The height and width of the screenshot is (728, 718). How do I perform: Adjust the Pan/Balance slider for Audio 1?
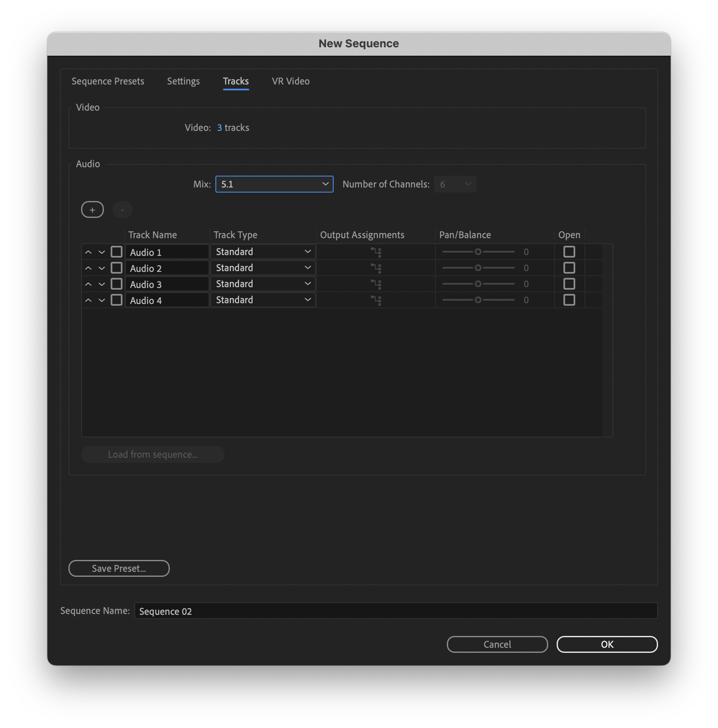coord(478,252)
